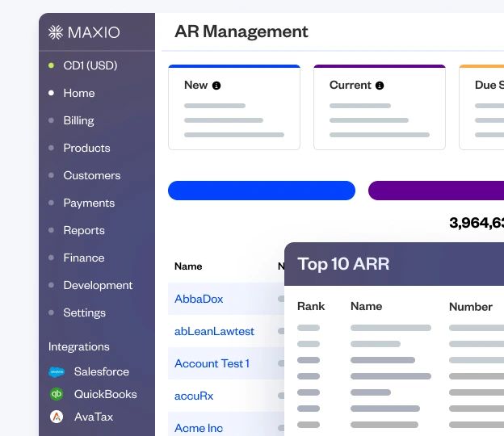Open the AvaTax integration link
Viewport: 504px width, 436px height.
(x=94, y=417)
